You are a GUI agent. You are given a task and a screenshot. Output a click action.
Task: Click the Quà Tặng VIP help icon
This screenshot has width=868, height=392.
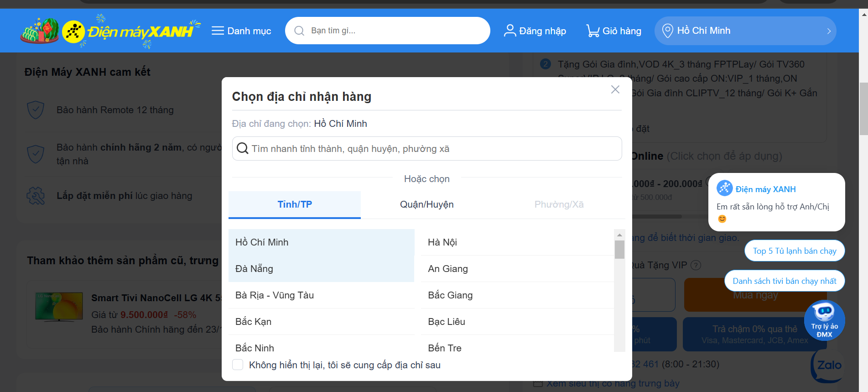click(x=696, y=265)
